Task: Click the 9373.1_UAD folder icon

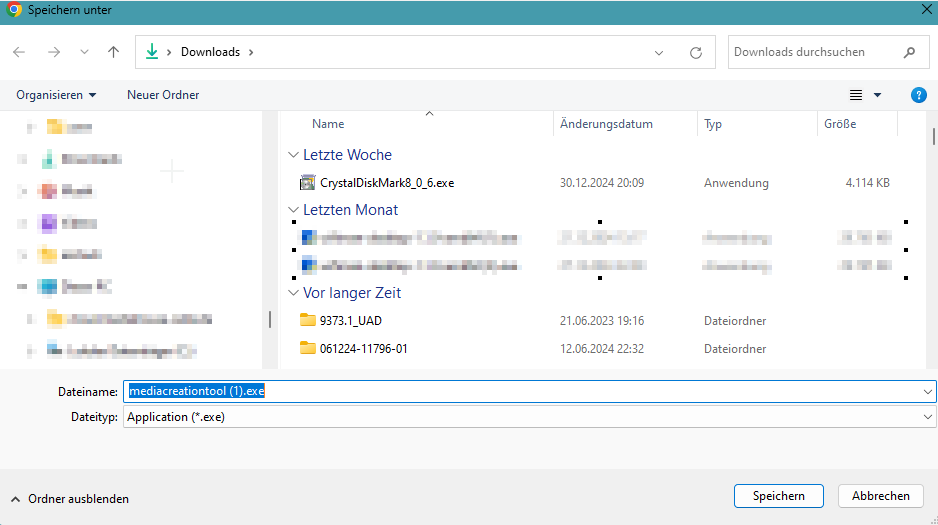Action: pyautogui.click(x=307, y=320)
